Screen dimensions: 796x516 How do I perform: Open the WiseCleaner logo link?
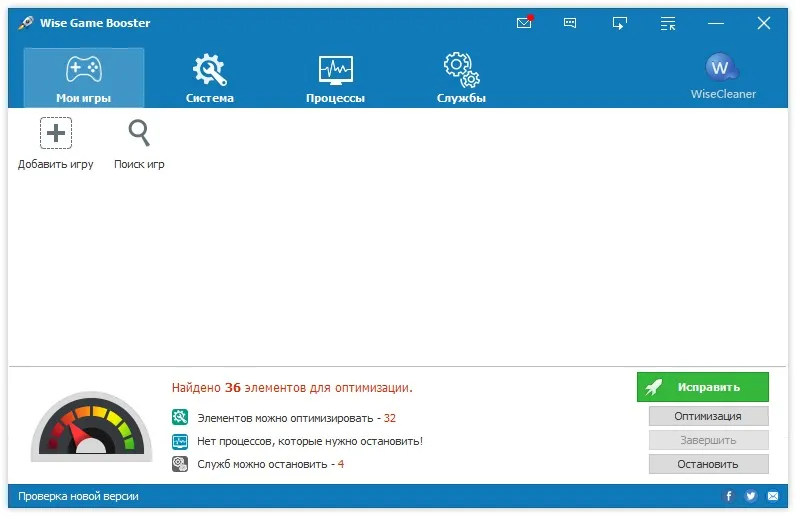click(x=723, y=76)
